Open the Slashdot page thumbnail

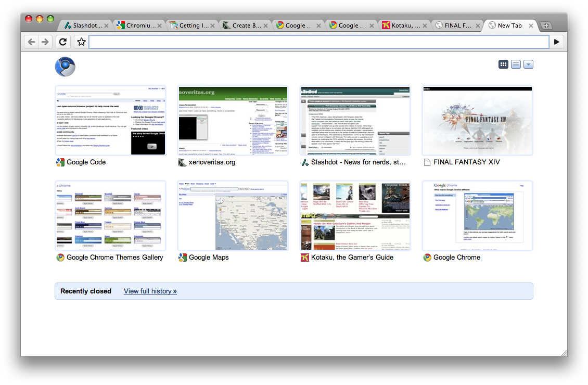point(355,120)
